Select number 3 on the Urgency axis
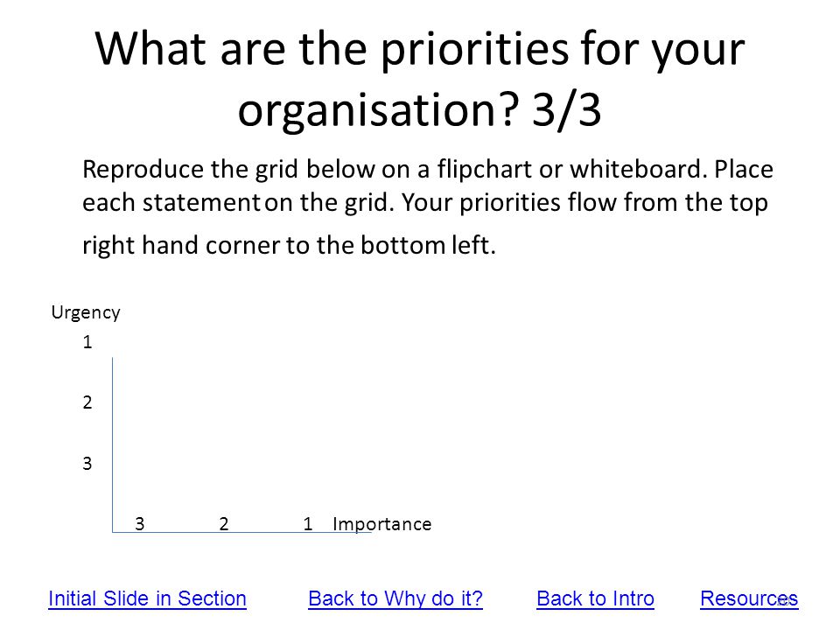 click(x=87, y=464)
